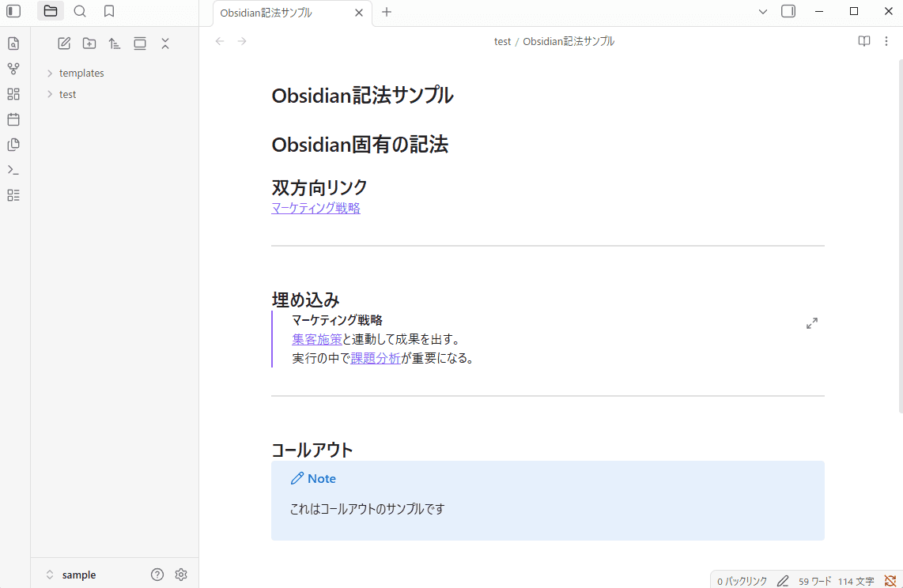Create a new folder in file explorer

(89, 43)
